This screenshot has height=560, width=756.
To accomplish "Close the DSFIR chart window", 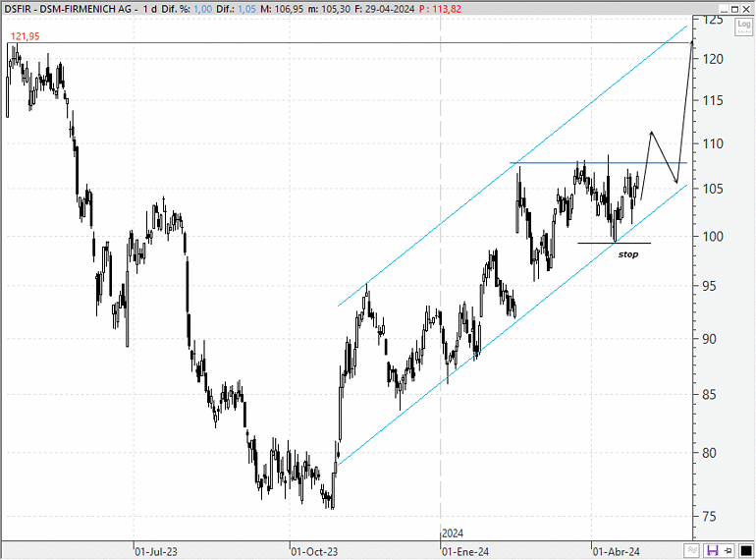I will [x=746, y=9].
